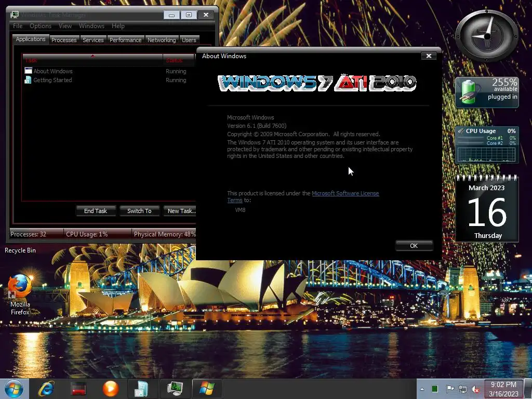
Task: Click the Task Manager title bar icon
Action: [x=15, y=15]
